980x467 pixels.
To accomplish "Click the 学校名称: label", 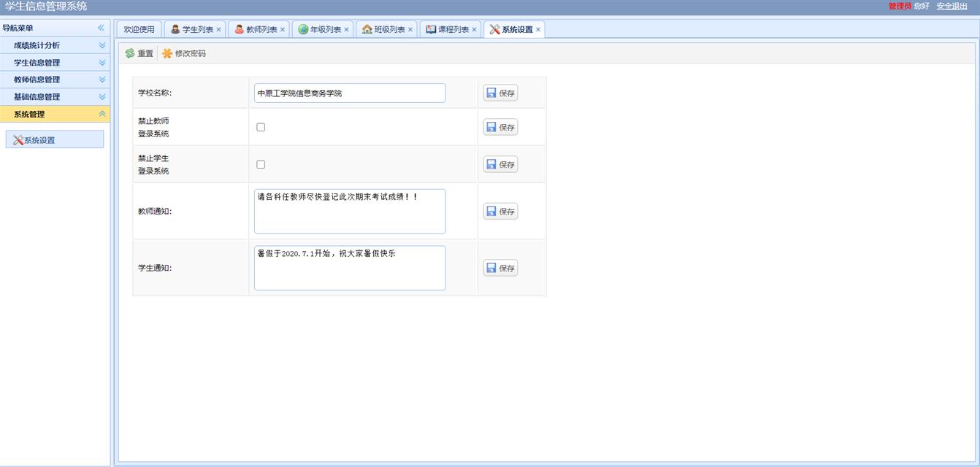I will (155, 93).
